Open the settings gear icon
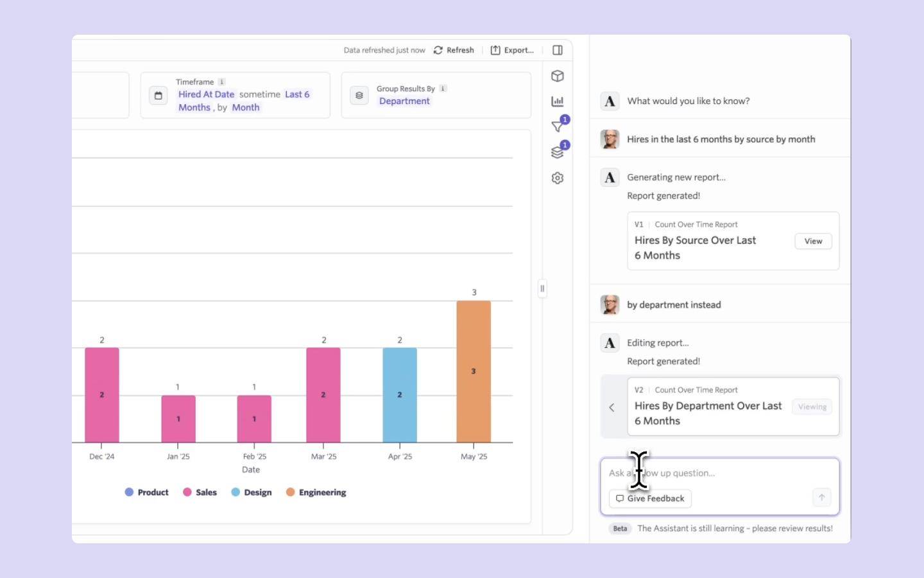 (557, 178)
